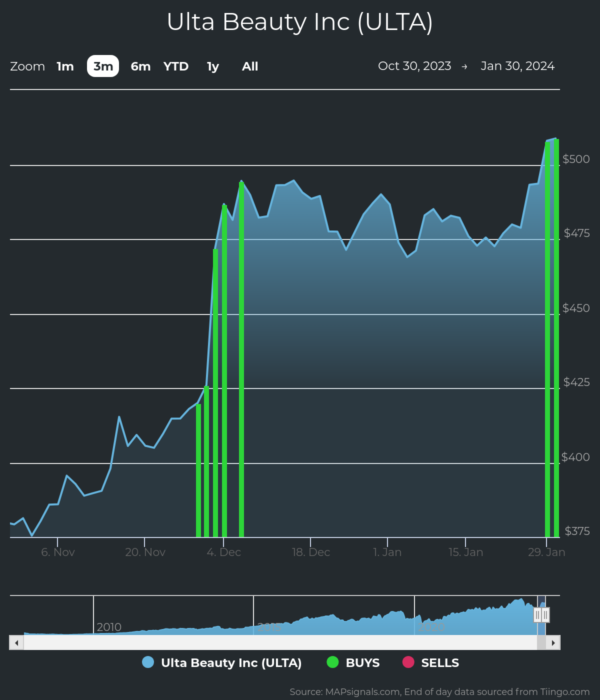Select the 1m zoom range
Image resolution: width=600 pixels, height=700 pixels.
pos(65,66)
